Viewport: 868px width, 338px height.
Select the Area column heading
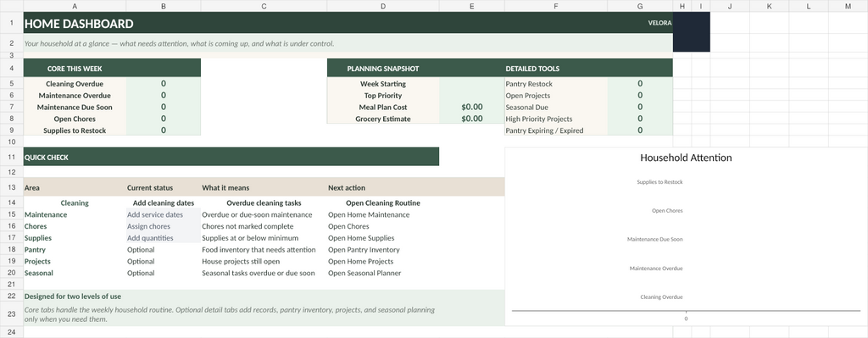click(x=75, y=187)
